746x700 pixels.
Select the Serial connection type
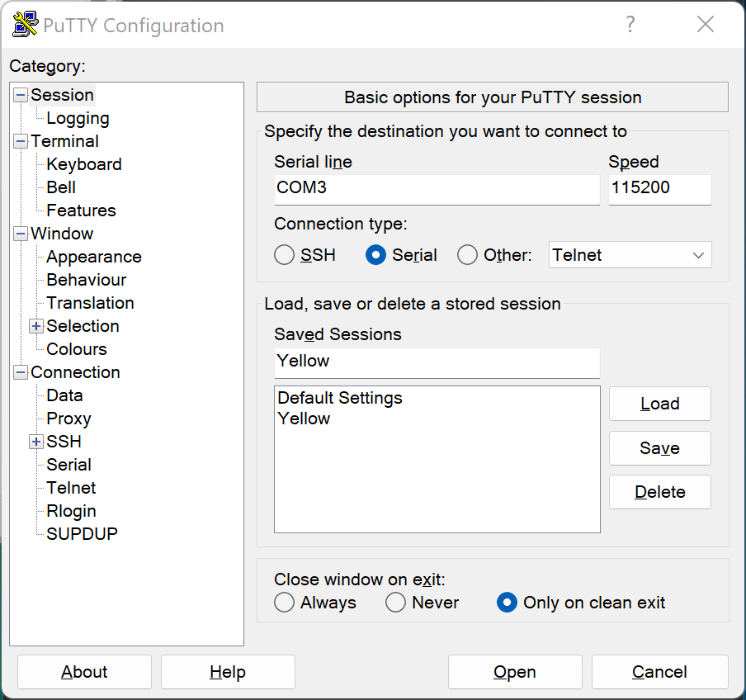coord(376,255)
